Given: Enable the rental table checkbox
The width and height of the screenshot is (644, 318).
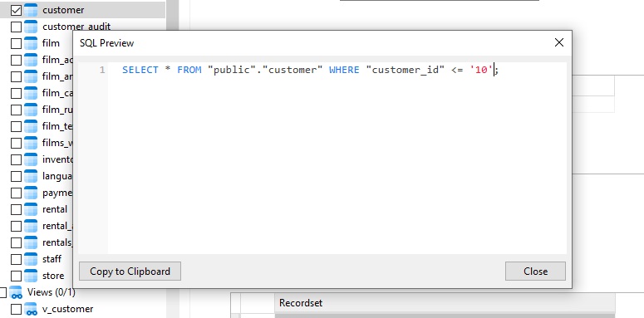Looking at the screenshot, I should (x=16, y=209).
